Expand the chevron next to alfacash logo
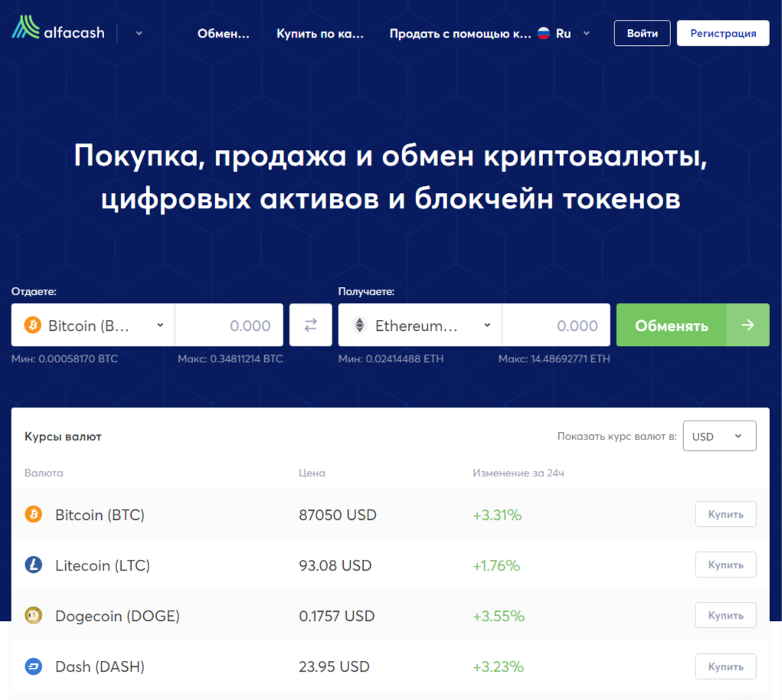The image size is (782, 700). click(139, 34)
